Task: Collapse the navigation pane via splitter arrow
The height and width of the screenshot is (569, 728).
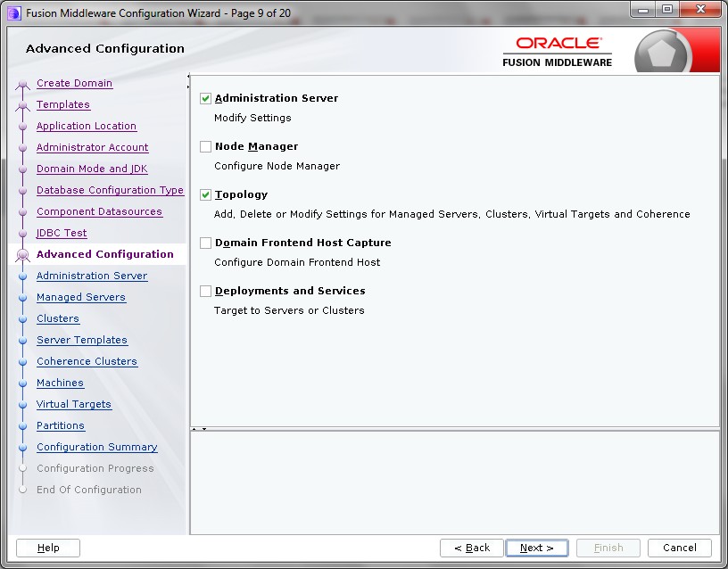Action: point(188,76)
